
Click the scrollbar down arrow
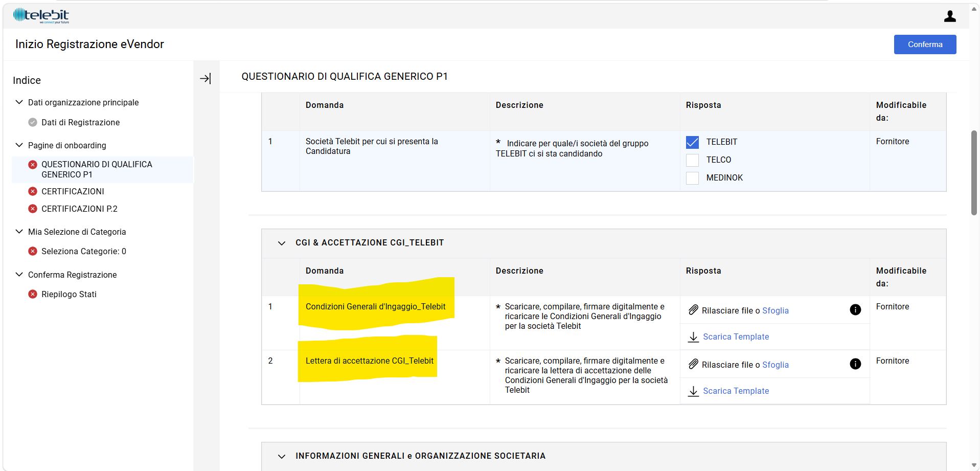pyautogui.click(x=974, y=465)
